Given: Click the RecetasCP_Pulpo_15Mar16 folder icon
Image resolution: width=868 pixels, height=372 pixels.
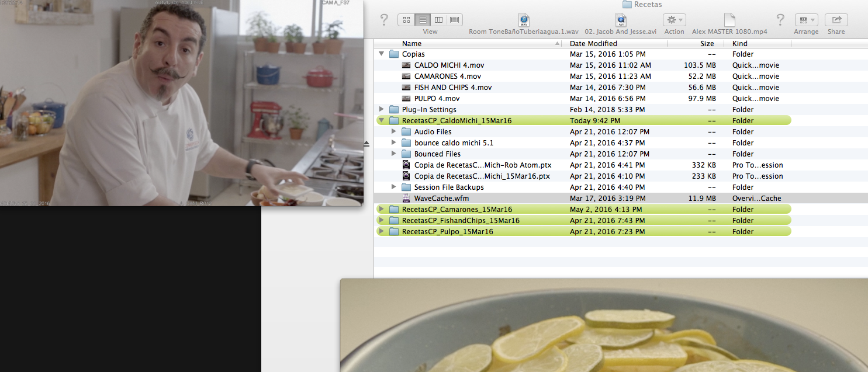Looking at the screenshot, I should [394, 231].
